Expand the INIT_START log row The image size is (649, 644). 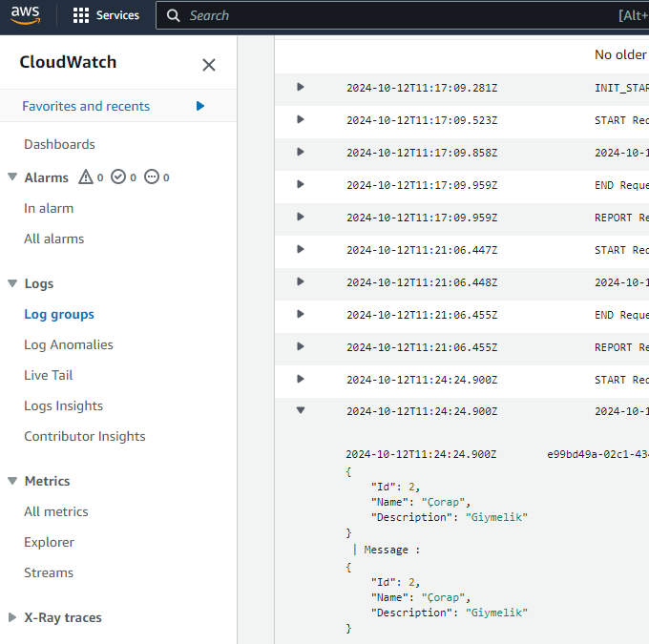point(300,87)
